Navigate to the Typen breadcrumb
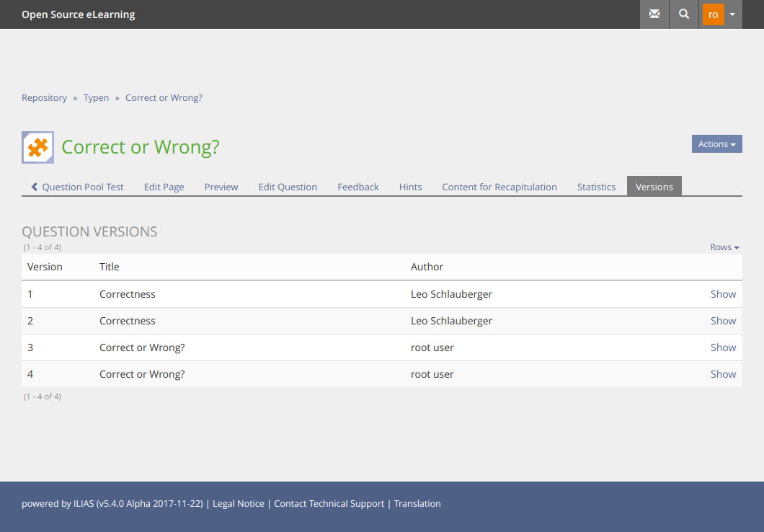The image size is (764, 532). [96, 98]
